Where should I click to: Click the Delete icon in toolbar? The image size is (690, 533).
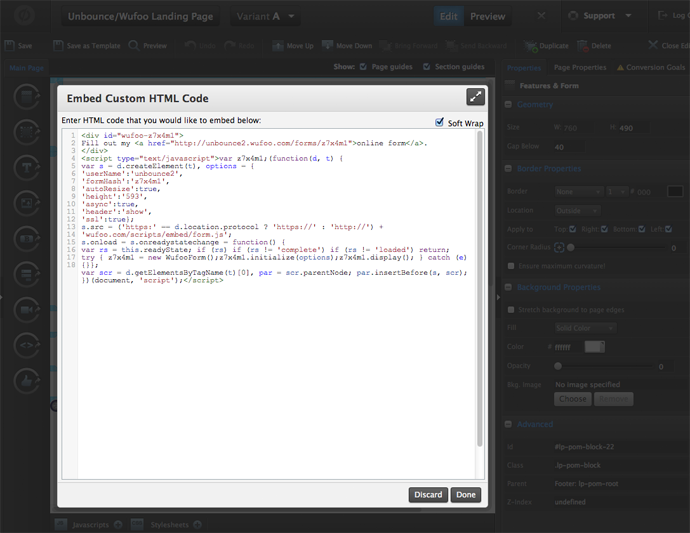click(x=583, y=46)
